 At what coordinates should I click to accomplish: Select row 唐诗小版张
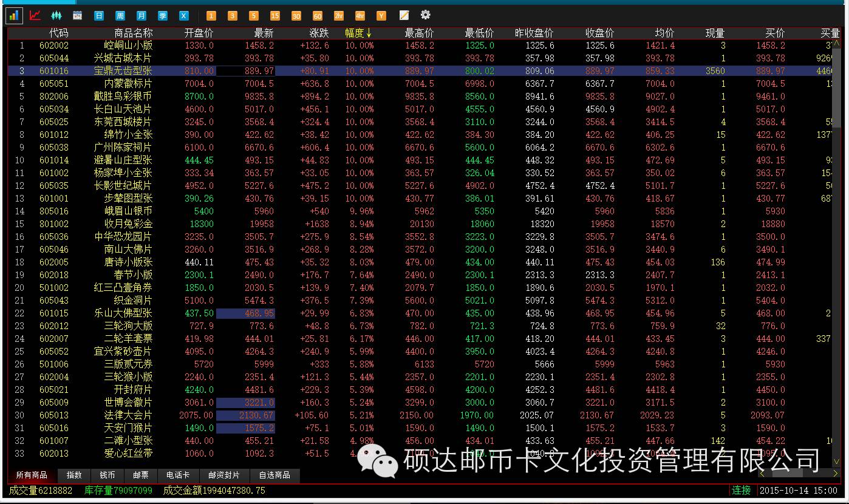(x=420, y=262)
